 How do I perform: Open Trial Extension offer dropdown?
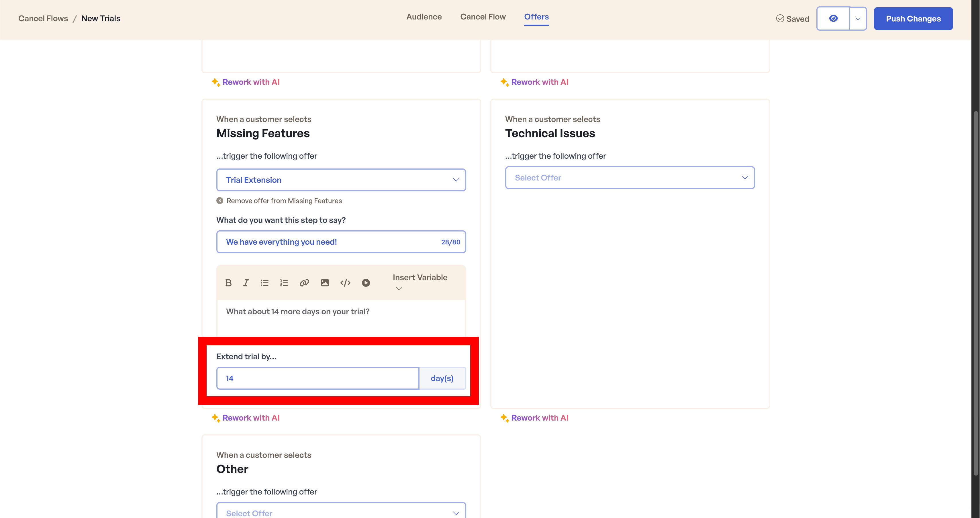coord(341,180)
